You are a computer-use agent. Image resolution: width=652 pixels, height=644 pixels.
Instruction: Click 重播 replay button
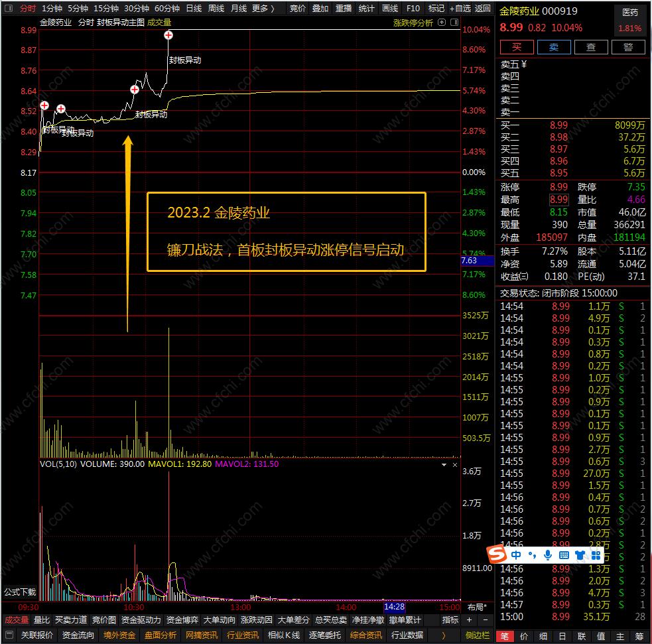[344, 9]
